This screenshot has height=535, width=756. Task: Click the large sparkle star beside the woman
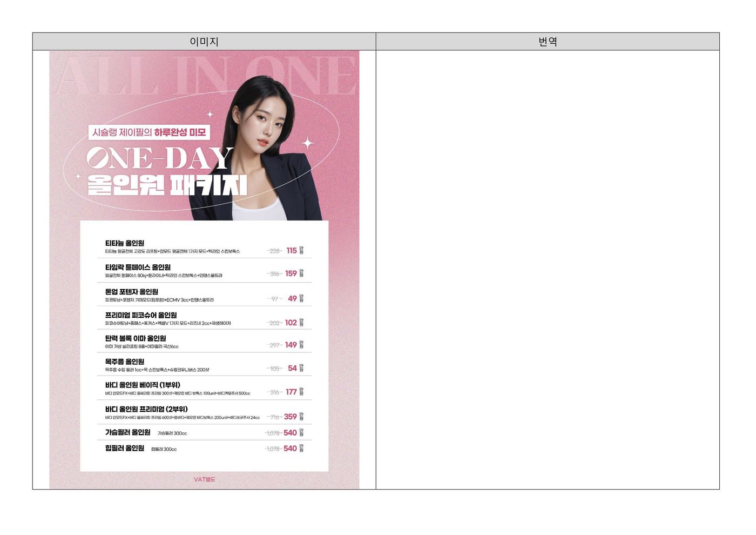[x=307, y=143]
